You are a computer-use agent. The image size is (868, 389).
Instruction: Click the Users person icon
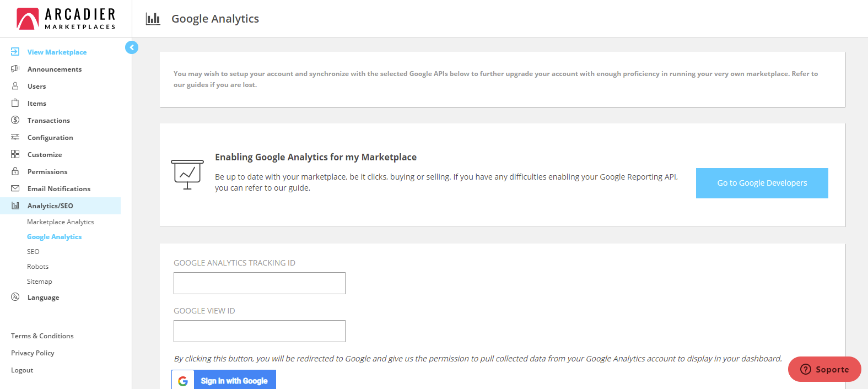click(x=15, y=86)
